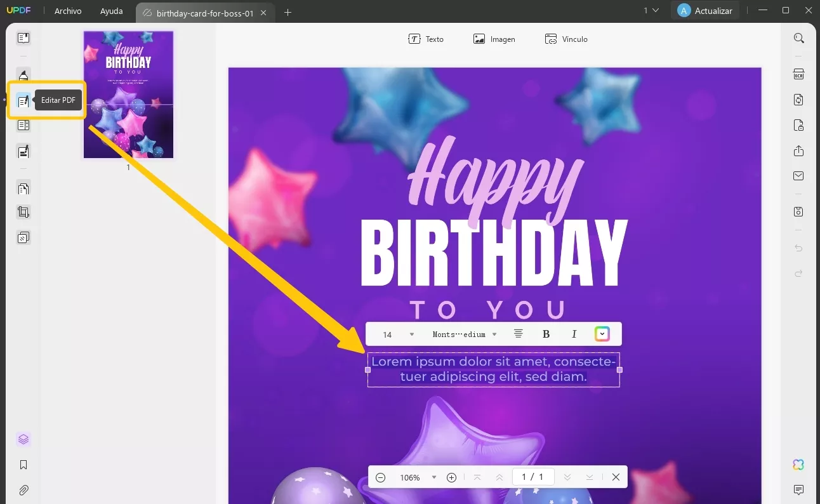Open the Protect with password icon
Image resolution: width=820 pixels, height=504 pixels.
[799, 125]
